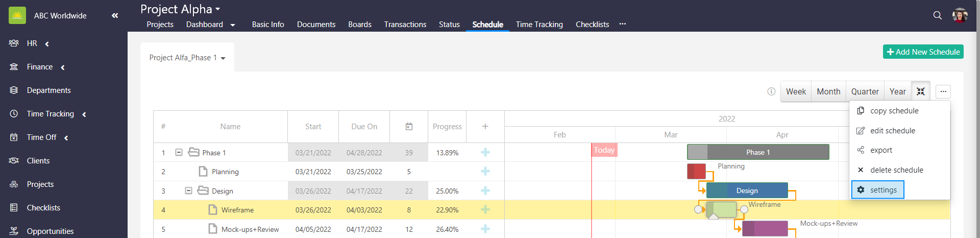The height and width of the screenshot is (238, 980).
Task: Go to Projects in sidebar
Action: coord(40,184)
